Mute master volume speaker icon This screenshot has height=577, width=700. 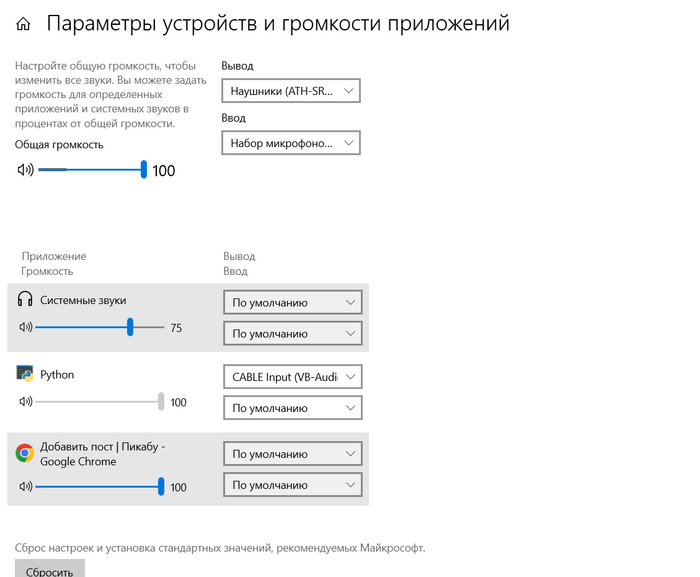[25, 170]
